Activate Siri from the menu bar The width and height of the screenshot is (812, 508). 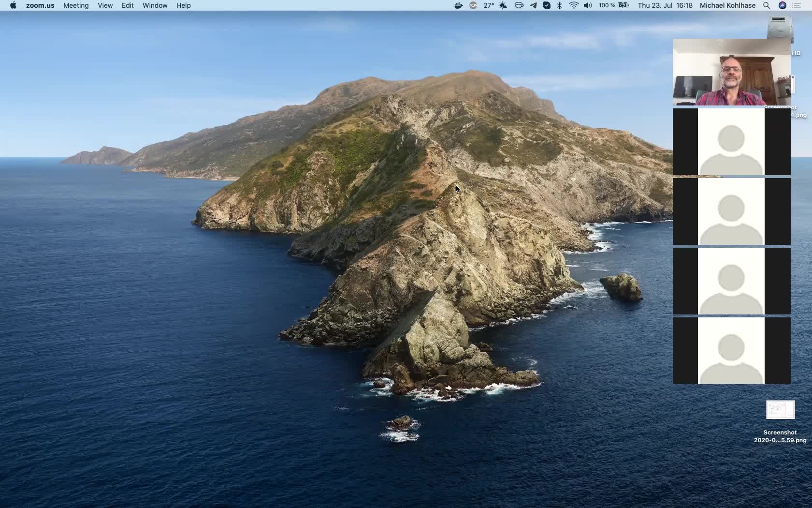click(x=782, y=5)
